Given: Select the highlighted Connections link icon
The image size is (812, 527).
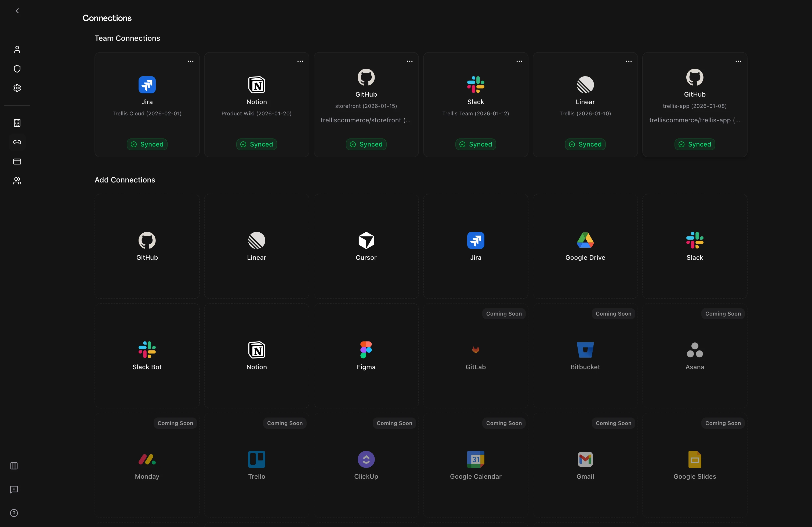Looking at the screenshot, I should pos(17,142).
